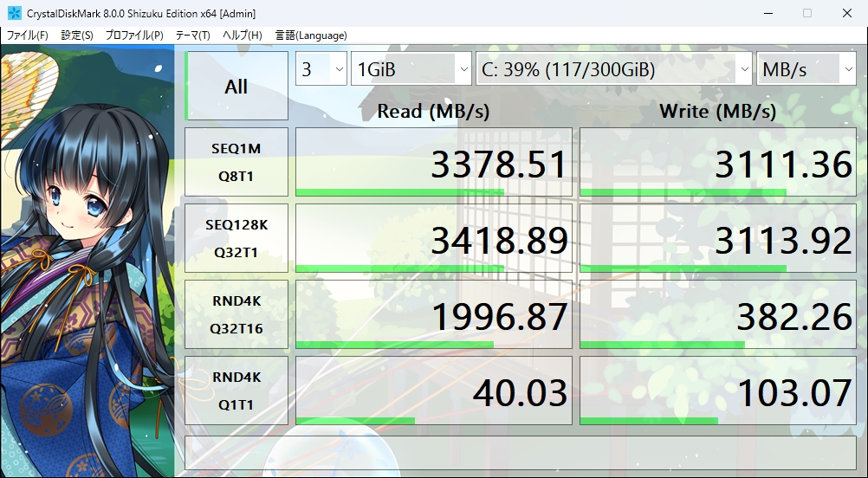The image size is (868, 478).
Task: Click the Write (MB/s) column header
Action: pos(718,111)
